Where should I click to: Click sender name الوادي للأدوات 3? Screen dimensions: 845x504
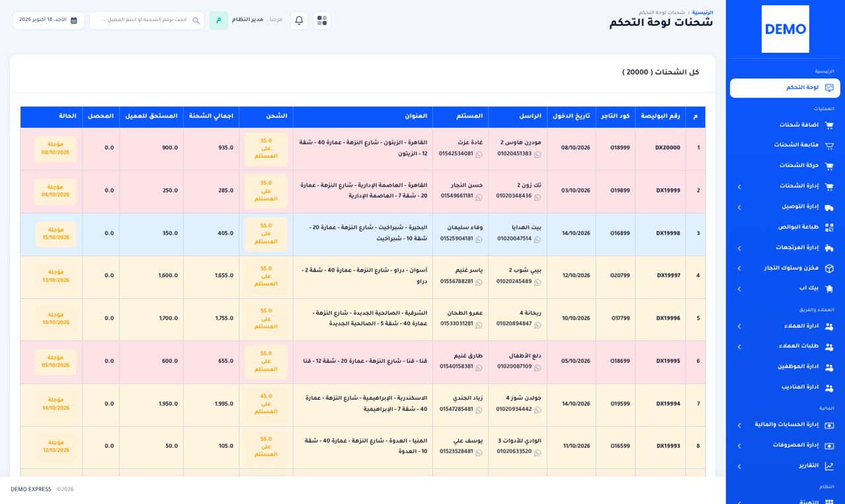pos(519,441)
